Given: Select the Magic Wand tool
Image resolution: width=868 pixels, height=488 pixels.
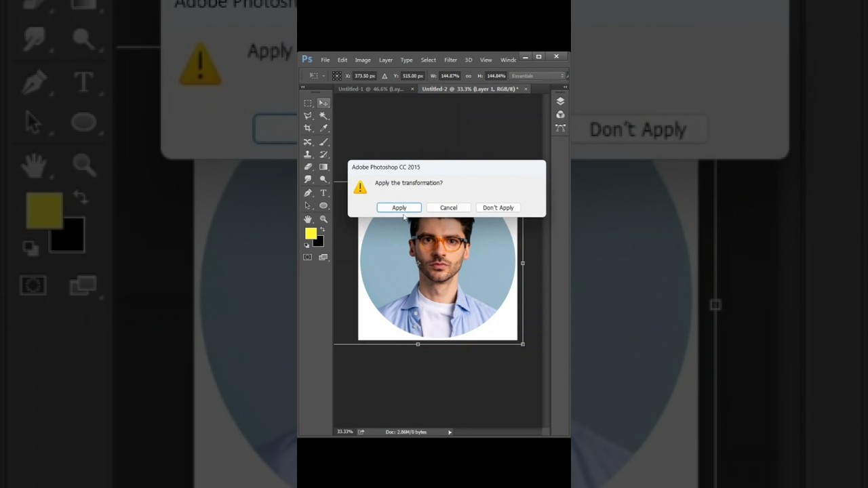Looking at the screenshot, I should click(x=323, y=116).
